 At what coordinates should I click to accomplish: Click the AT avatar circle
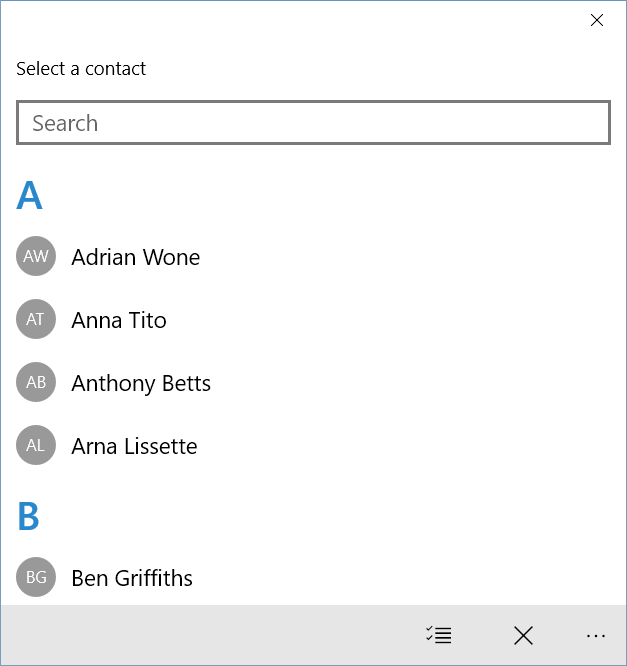tap(36, 320)
